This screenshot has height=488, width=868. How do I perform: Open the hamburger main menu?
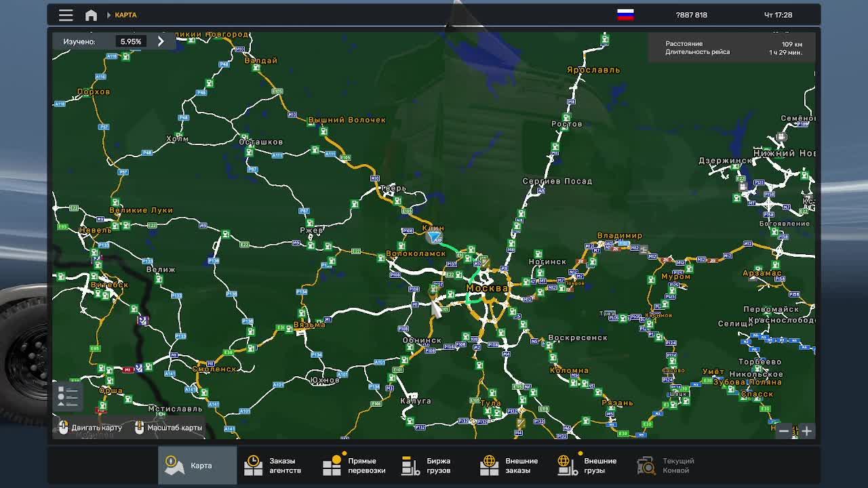point(66,15)
